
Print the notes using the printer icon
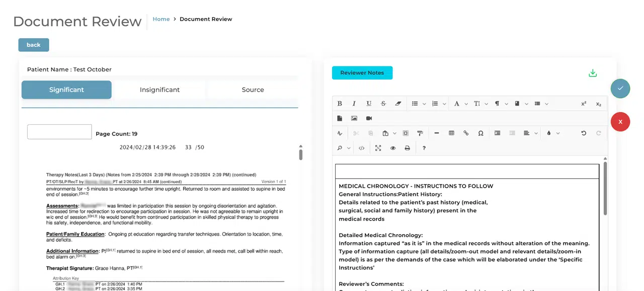point(407,148)
